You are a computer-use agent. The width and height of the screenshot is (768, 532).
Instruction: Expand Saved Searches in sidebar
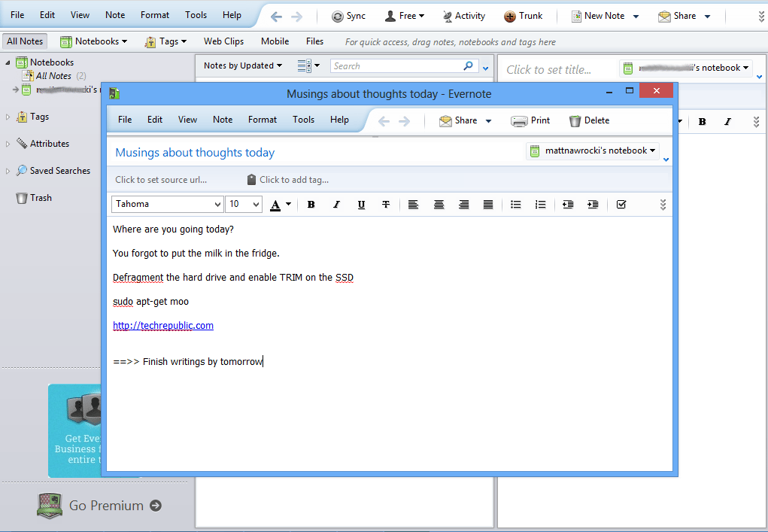(x=8, y=171)
